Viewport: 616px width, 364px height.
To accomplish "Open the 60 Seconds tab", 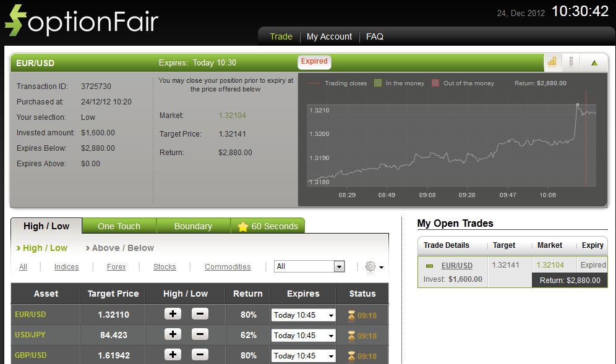I will pyautogui.click(x=267, y=226).
